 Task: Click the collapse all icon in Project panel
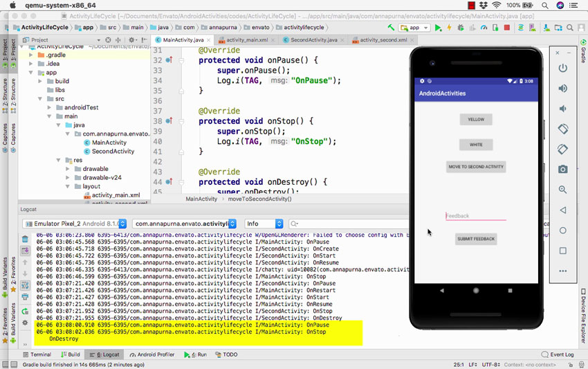(118, 39)
